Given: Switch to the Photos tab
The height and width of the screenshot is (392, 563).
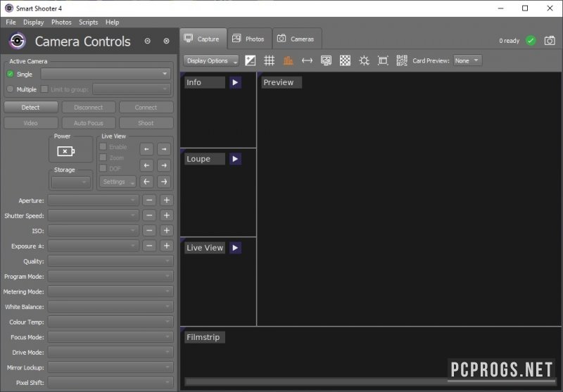Looking at the screenshot, I should click(250, 39).
